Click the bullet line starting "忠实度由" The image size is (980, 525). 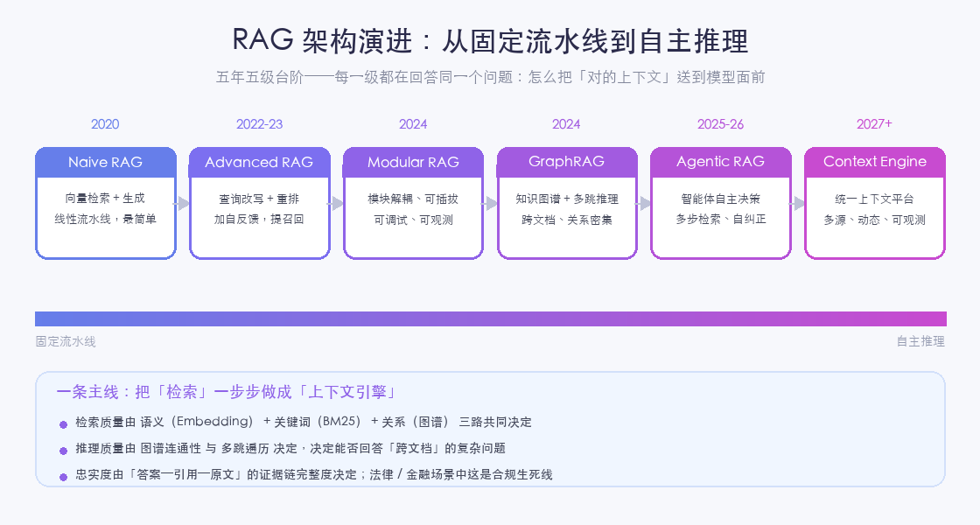314,474
